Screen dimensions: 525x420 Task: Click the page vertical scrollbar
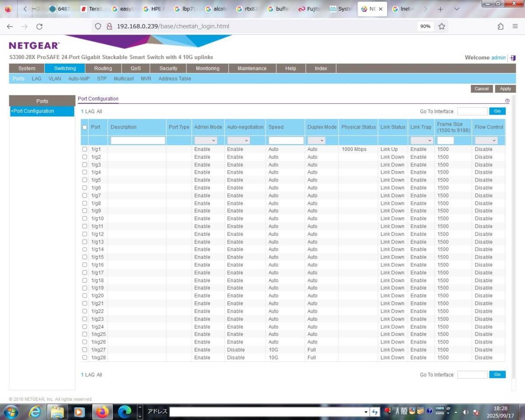click(513, 219)
